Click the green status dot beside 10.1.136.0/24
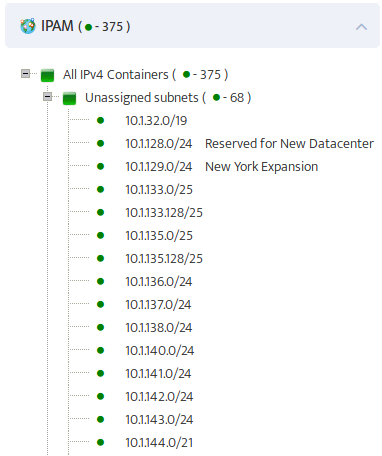382x456 pixels. pos(100,281)
